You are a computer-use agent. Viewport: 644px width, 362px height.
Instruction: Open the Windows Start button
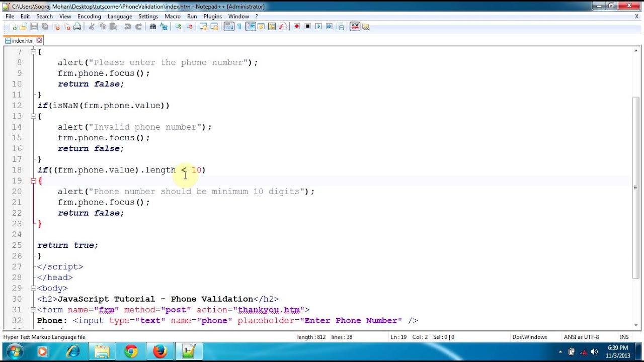pos(14,351)
